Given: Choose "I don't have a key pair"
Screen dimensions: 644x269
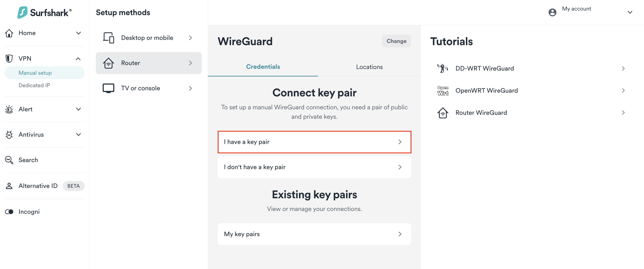Looking at the screenshot, I should [x=314, y=167].
